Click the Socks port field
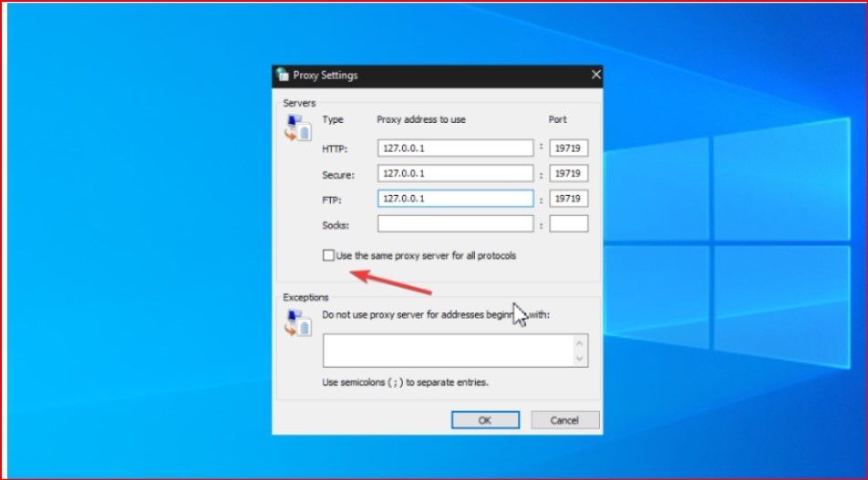 [x=569, y=224]
